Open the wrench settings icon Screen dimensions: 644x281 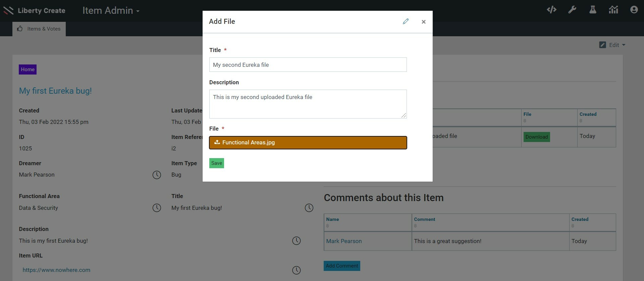(572, 10)
